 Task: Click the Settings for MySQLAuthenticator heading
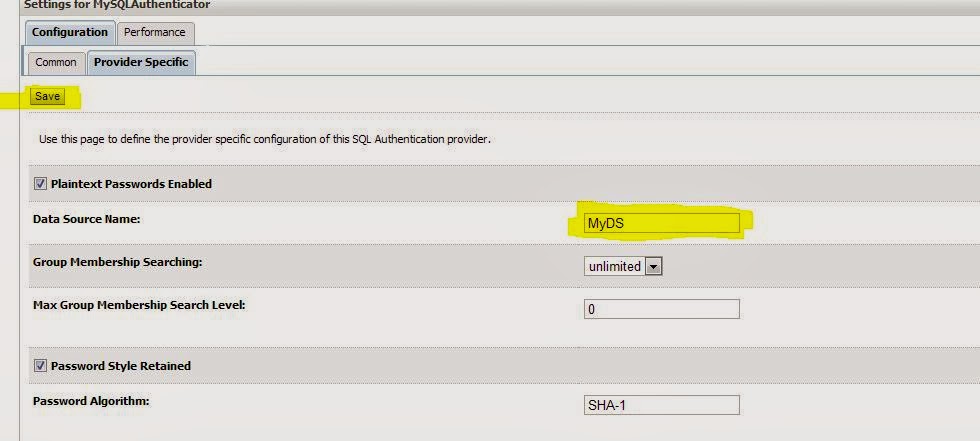(x=117, y=5)
